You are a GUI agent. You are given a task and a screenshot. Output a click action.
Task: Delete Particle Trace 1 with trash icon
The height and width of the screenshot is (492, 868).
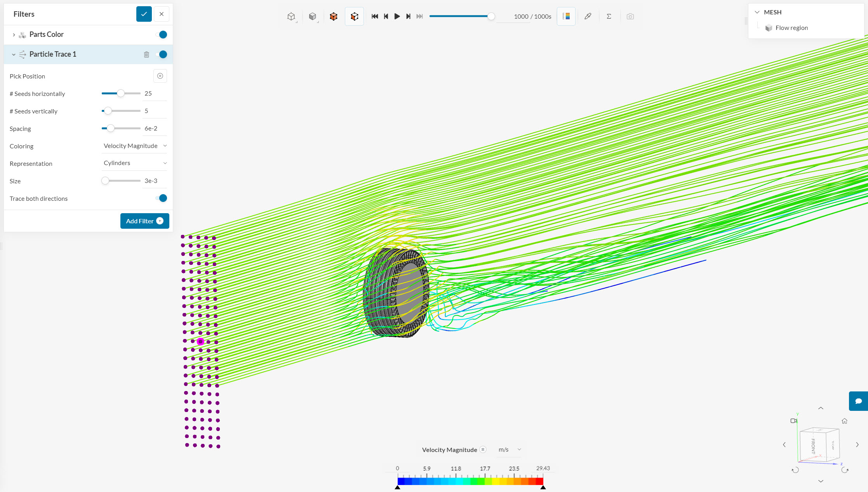click(146, 54)
